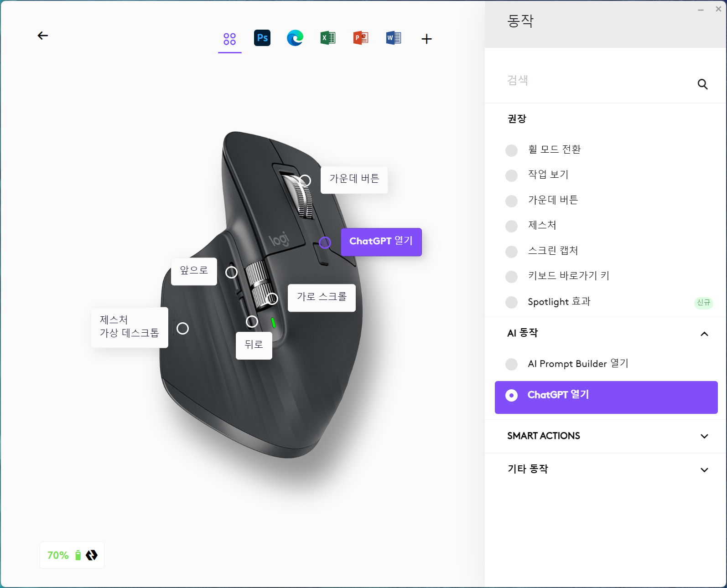
Task: Click the Logi Bolt connection icon
Action: pyautogui.click(x=92, y=555)
